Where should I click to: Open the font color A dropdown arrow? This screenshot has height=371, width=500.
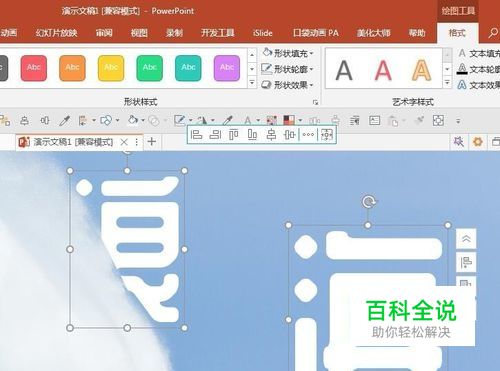[258, 120]
